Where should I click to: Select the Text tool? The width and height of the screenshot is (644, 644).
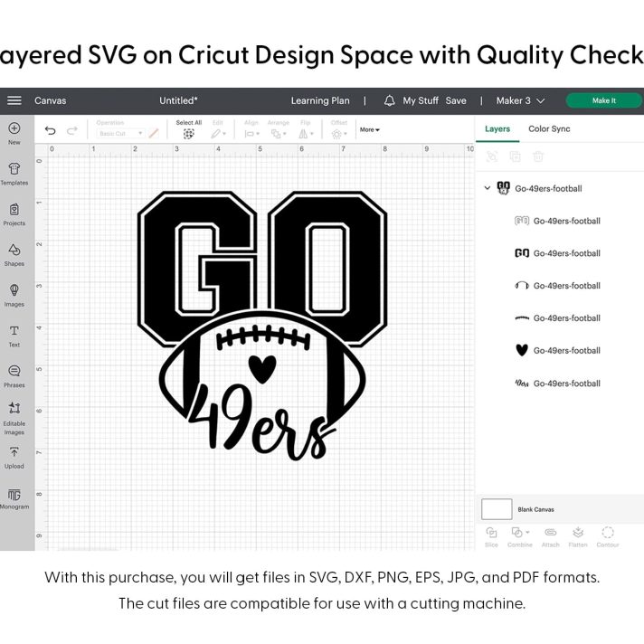[x=14, y=336]
